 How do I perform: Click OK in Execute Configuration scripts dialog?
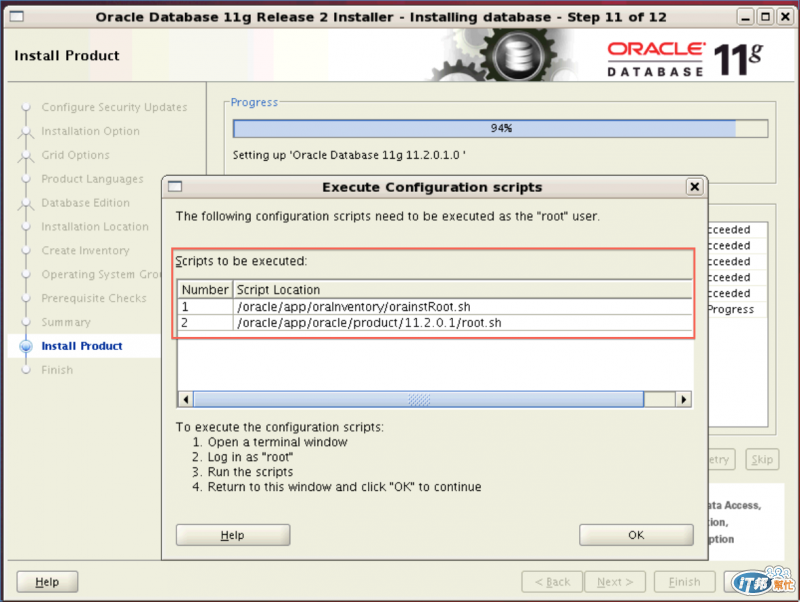tap(636, 535)
